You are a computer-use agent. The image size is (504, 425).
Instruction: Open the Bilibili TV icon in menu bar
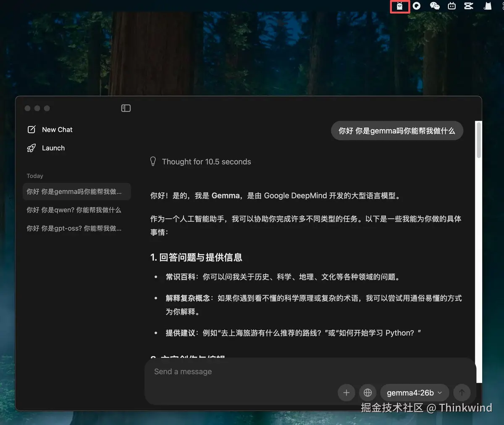pyautogui.click(x=452, y=6)
